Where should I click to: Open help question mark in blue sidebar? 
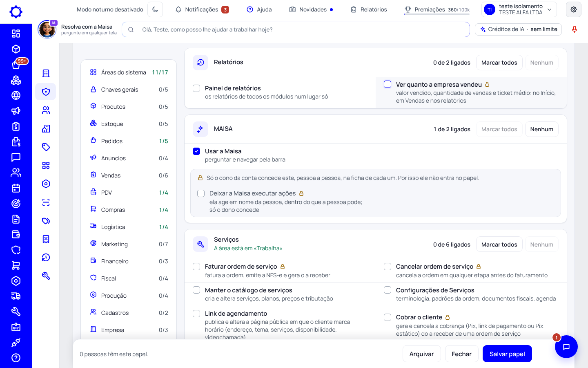[x=16, y=358]
